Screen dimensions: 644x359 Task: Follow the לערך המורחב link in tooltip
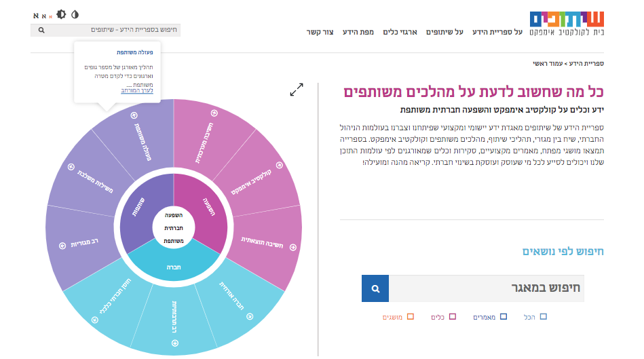[137, 90]
